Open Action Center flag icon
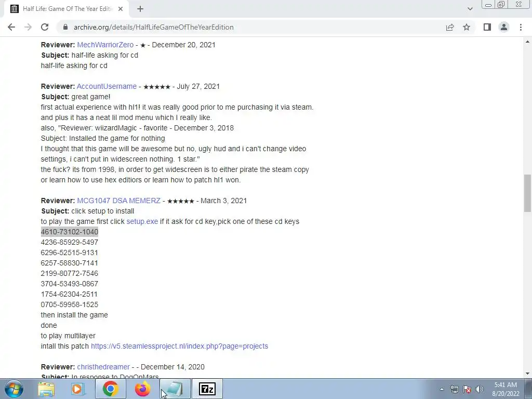 (x=467, y=389)
